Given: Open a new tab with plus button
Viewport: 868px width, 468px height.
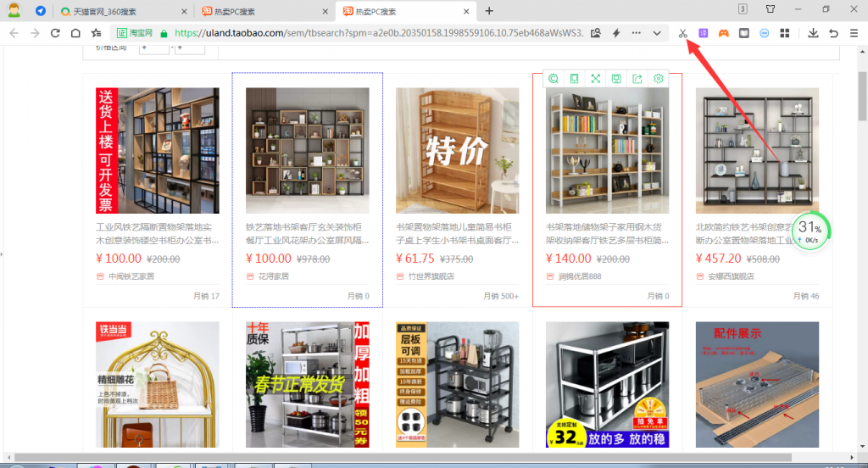Looking at the screenshot, I should (x=489, y=11).
